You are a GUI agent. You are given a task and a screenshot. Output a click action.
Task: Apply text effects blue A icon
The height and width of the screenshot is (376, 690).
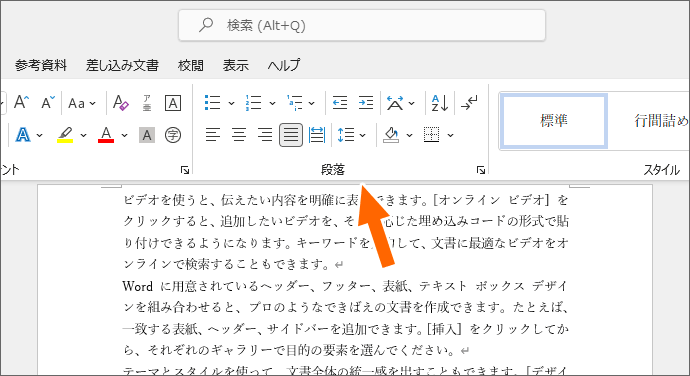coord(23,135)
